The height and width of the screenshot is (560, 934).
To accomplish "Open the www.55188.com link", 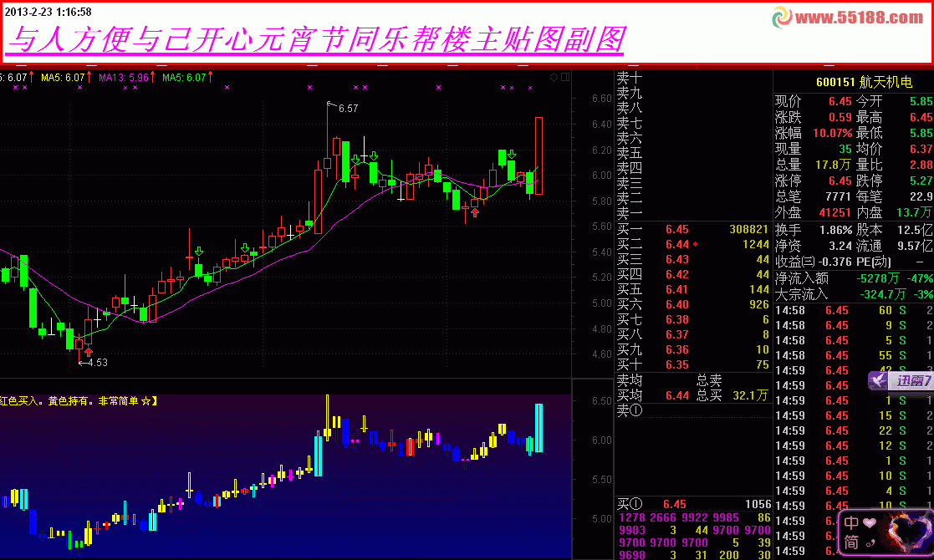I will point(859,18).
